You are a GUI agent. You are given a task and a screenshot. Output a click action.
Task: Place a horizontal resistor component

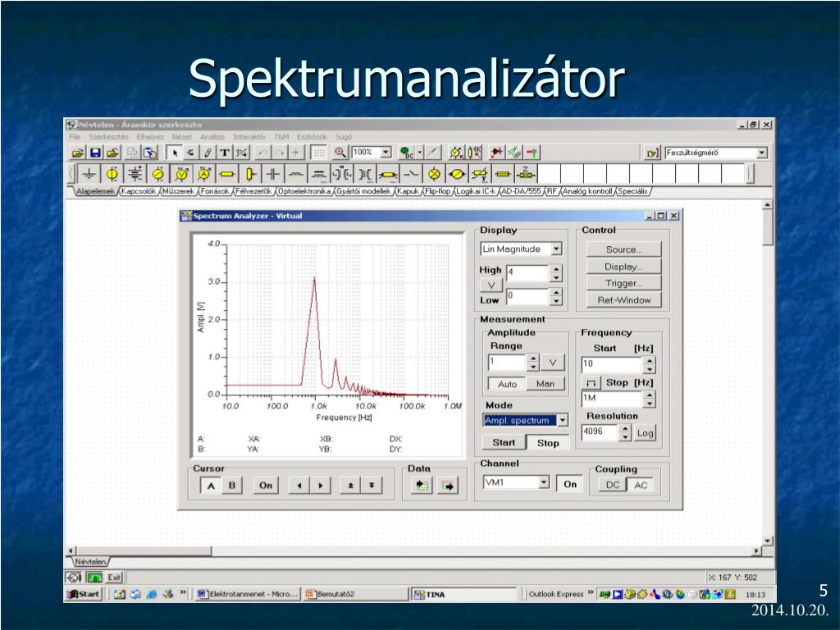(x=227, y=174)
